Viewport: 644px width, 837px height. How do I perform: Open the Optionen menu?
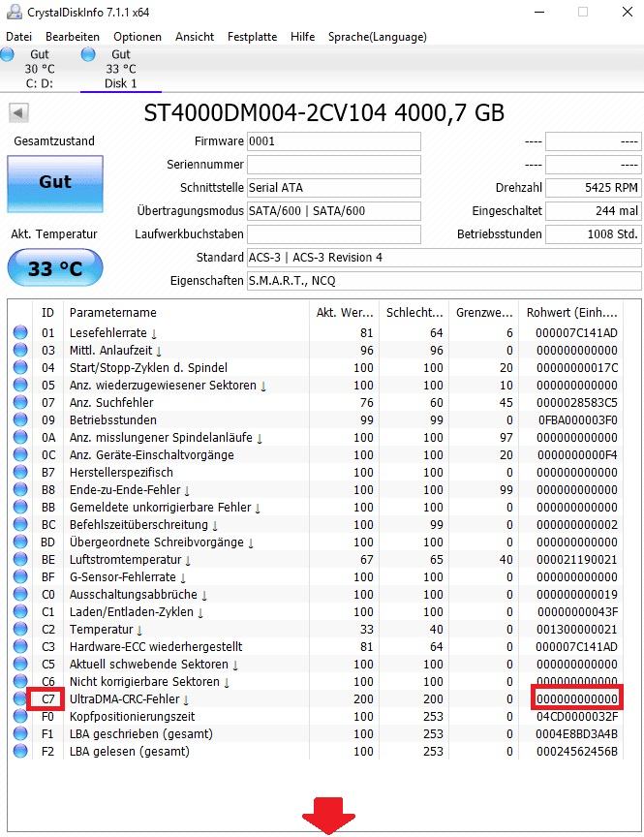click(138, 37)
